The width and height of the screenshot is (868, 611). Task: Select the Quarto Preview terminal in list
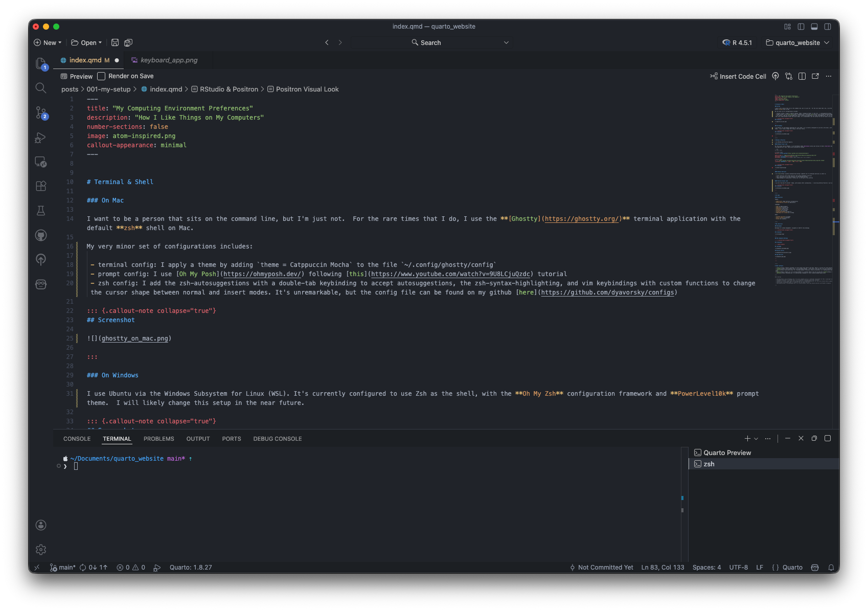(727, 453)
